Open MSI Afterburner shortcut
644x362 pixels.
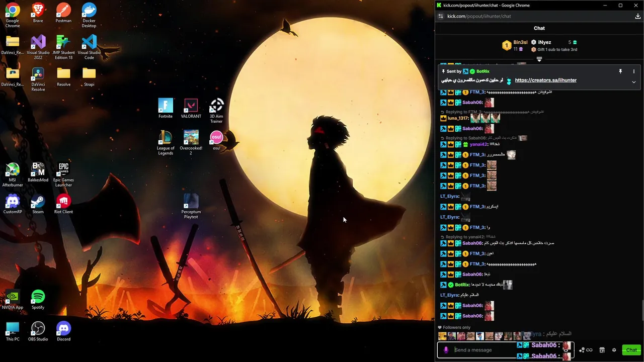click(x=13, y=174)
